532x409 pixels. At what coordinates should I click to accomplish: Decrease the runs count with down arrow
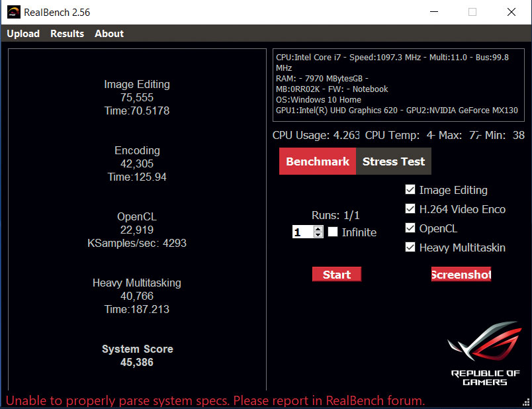point(318,235)
